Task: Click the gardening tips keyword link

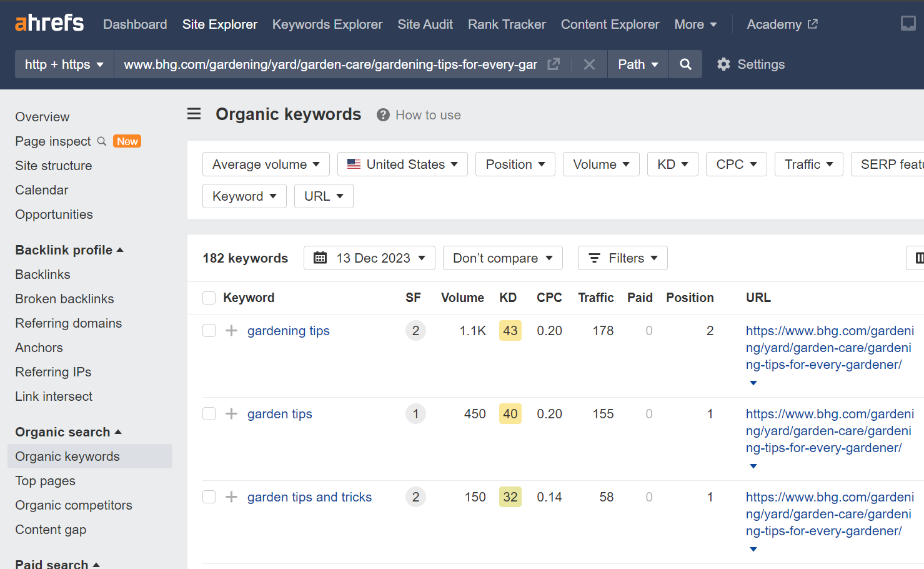Action: click(289, 331)
